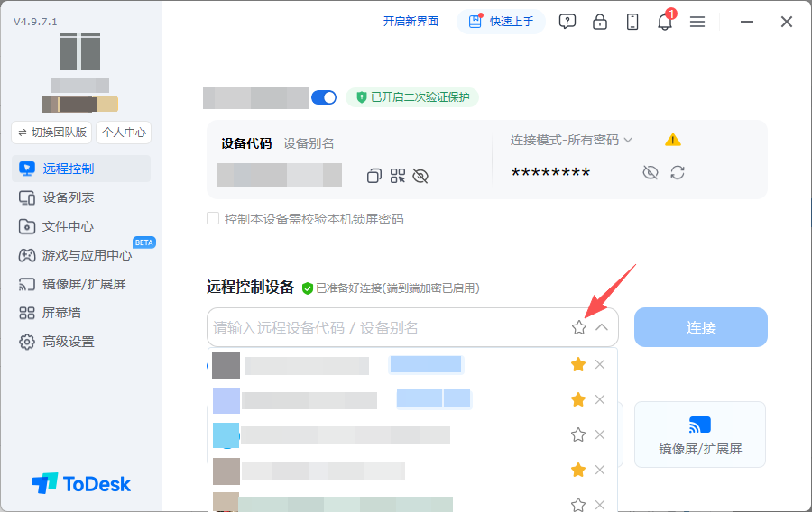Check 控制本设备需校验本机锁屏密码 checkbox
This screenshot has width=812, height=512.
click(213, 218)
